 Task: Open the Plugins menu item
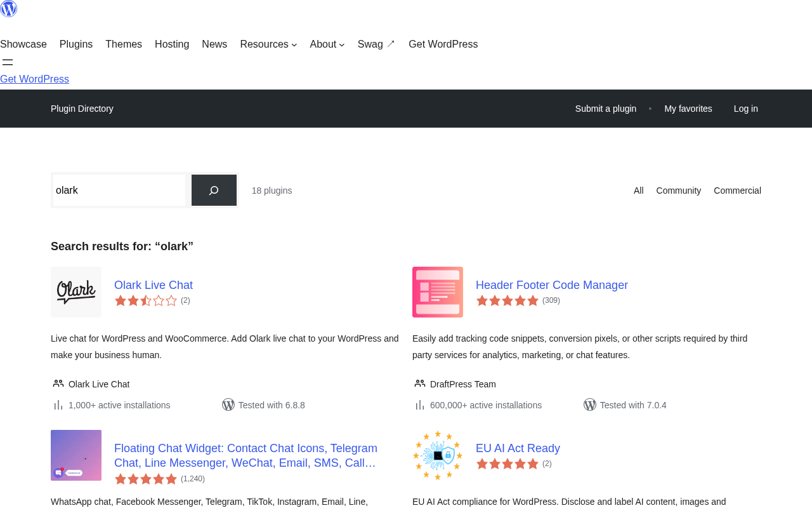tap(76, 44)
